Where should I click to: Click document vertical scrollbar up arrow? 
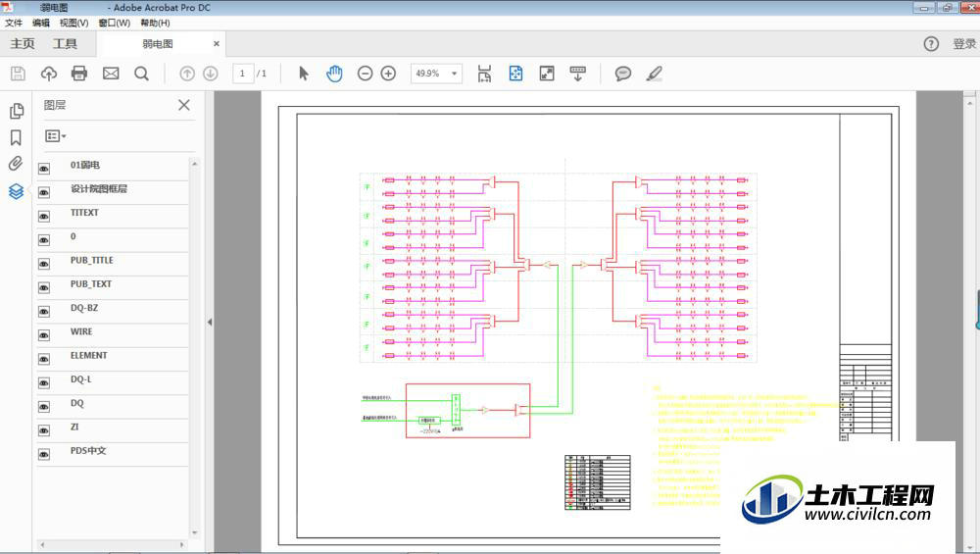tap(970, 103)
